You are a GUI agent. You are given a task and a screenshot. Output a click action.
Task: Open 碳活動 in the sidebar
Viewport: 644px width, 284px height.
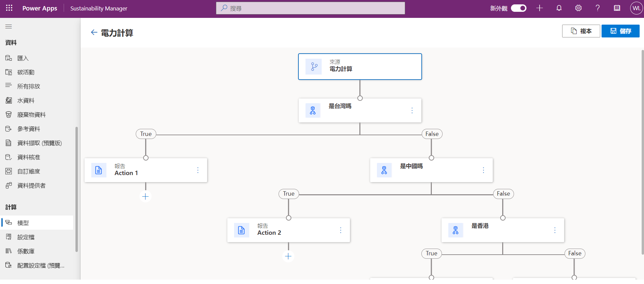[x=26, y=72]
